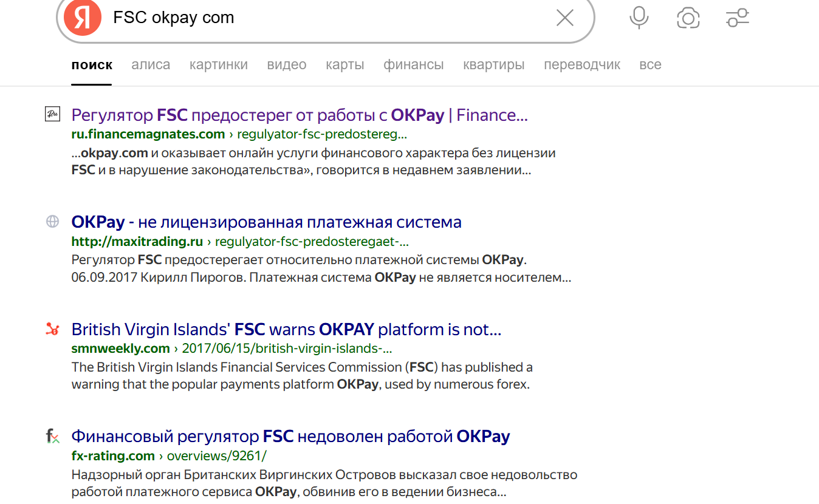Start voice search with microphone icon

(639, 18)
